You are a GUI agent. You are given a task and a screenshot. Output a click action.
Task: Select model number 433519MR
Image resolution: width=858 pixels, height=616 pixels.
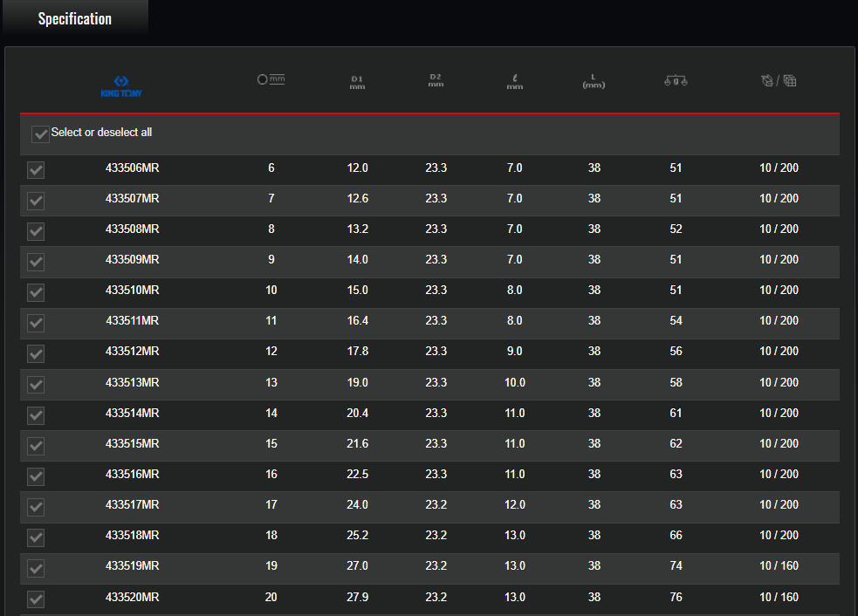(133, 567)
